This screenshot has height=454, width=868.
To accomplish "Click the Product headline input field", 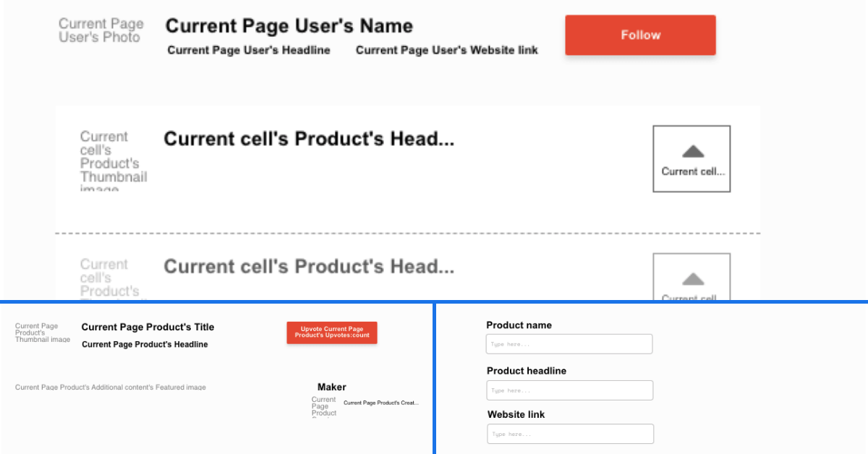I will pyautogui.click(x=569, y=390).
